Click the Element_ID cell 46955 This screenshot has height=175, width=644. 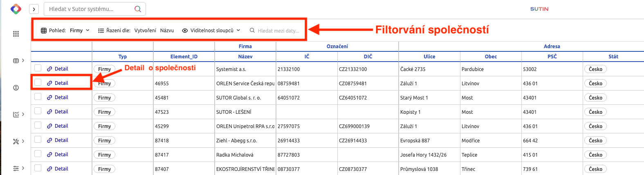tap(184, 83)
